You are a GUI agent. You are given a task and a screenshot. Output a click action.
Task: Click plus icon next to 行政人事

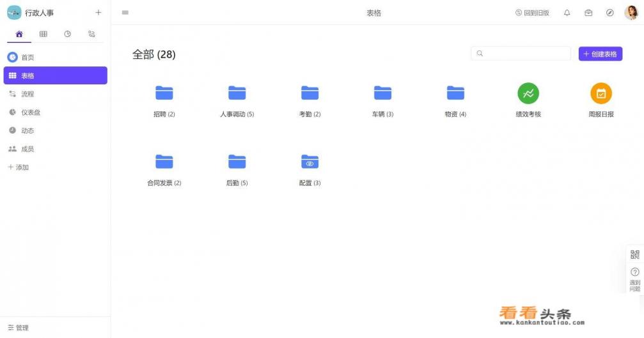coord(98,13)
